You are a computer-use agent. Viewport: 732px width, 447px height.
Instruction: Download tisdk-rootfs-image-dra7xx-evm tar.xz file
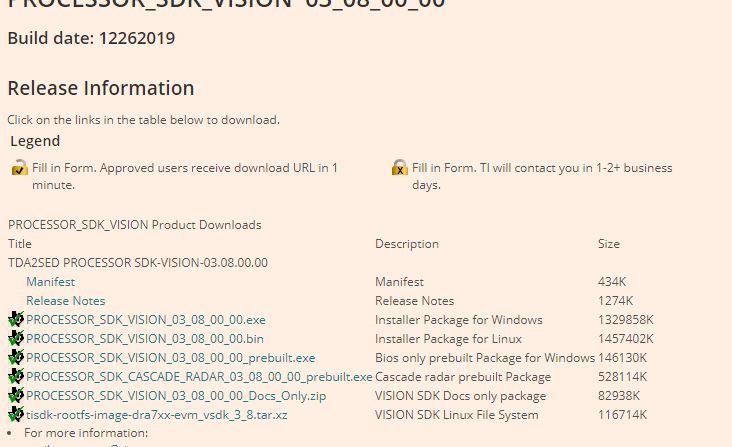pos(157,415)
